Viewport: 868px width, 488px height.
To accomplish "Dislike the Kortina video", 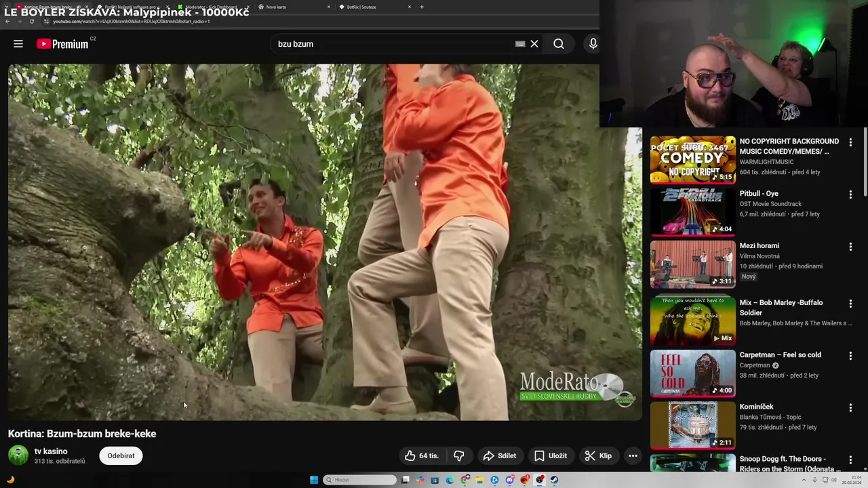I will tap(459, 455).
